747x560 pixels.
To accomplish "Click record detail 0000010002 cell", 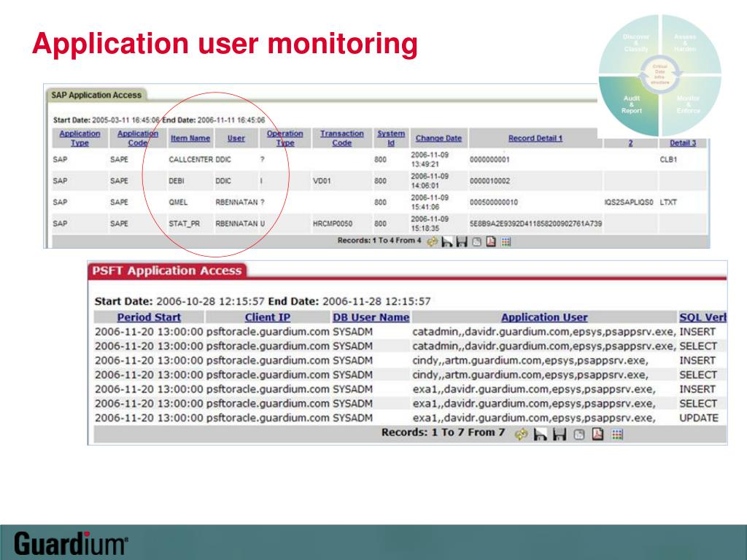I will click(x=489, y=181).
